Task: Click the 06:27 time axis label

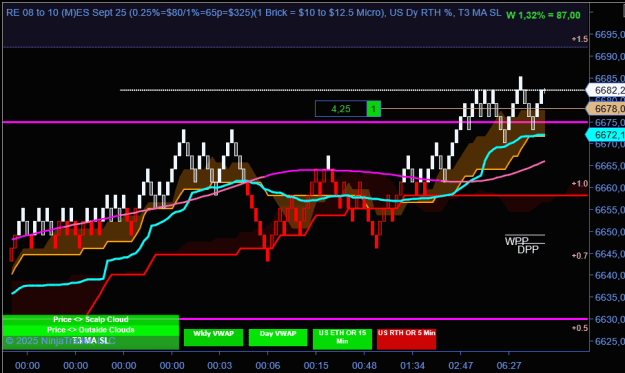Action: (509, 365)
